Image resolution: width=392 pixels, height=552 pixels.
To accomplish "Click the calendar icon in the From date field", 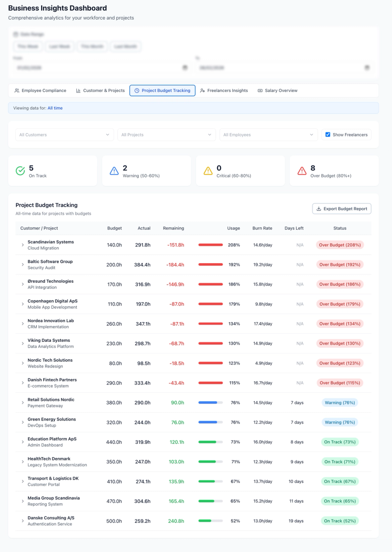I will tap(185, 67).
